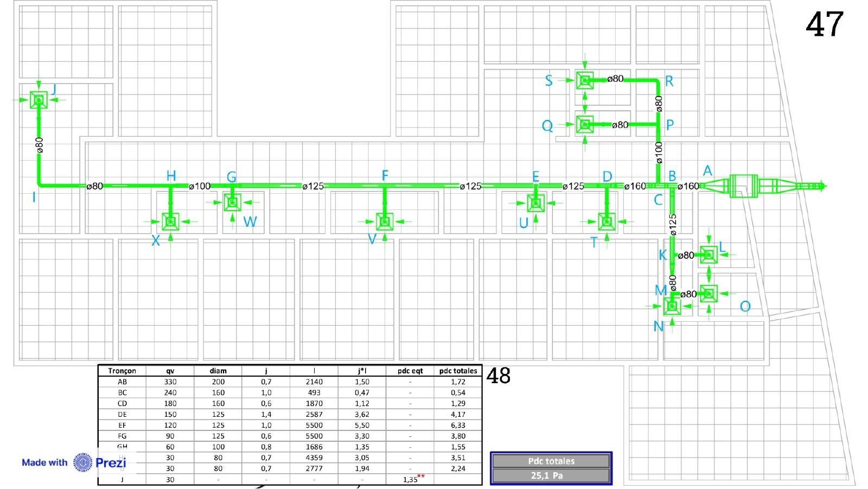Click the ø100 duct label between H and G
Viewport: 868px width, 489px height.
[x=200, y=186]
